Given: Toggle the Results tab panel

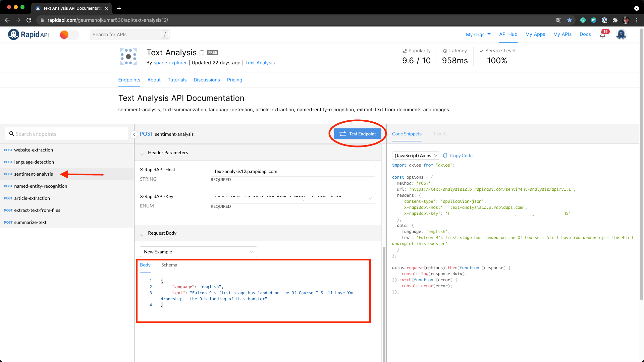Looking at the screenshot, I should [440, 133].
